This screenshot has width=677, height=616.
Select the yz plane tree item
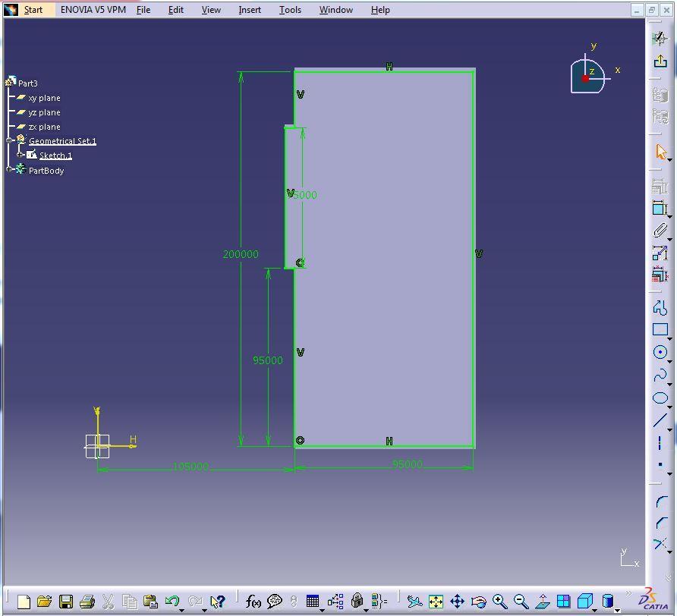44,112
